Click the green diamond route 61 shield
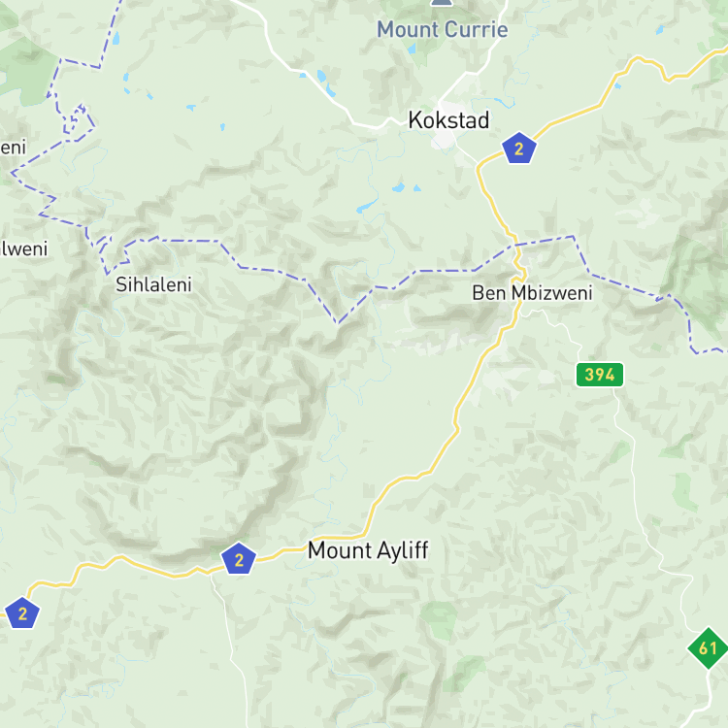Image resolution: width=728 pixels, height=728 pixels. (x=708, y=647)
